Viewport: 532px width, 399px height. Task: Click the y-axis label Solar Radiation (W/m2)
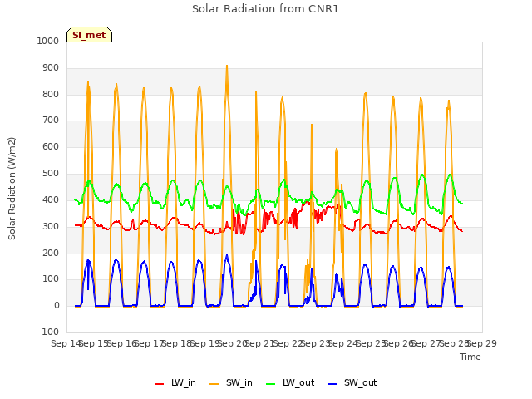[x=12, y=189]
